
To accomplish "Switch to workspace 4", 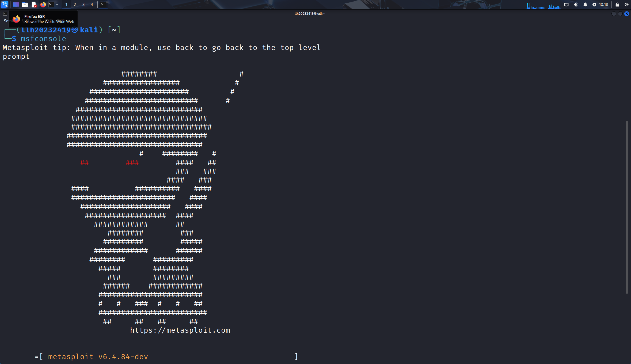I will (x=92, y=5).
